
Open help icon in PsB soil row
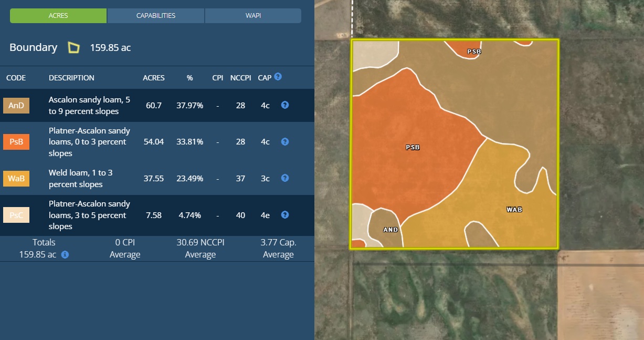pyautogui.click(x=284, y=142)
